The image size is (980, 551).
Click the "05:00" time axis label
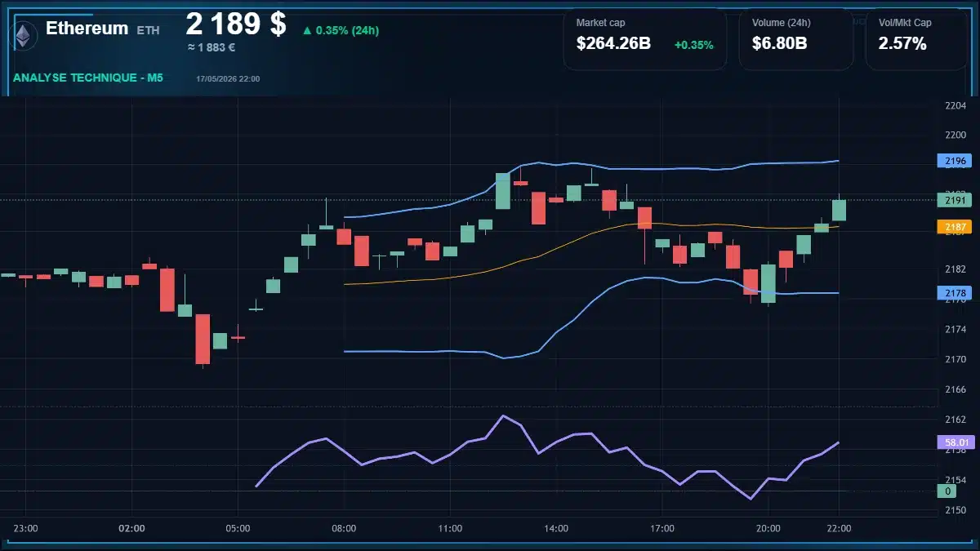pos(238,528)
